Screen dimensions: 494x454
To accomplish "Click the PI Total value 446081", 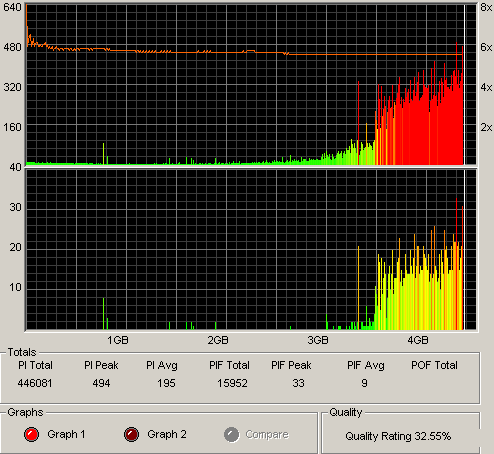I will point(35,383).
